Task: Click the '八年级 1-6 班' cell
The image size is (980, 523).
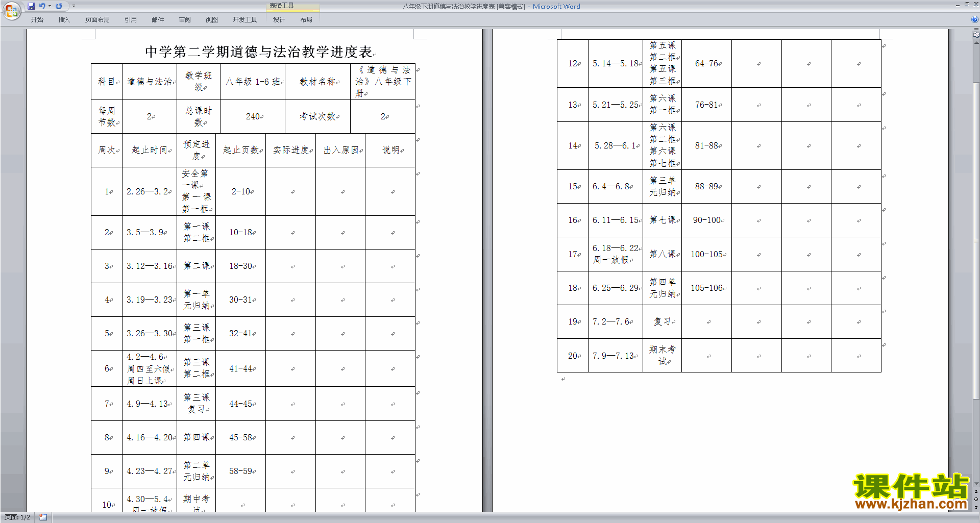Action: (253, 82)
